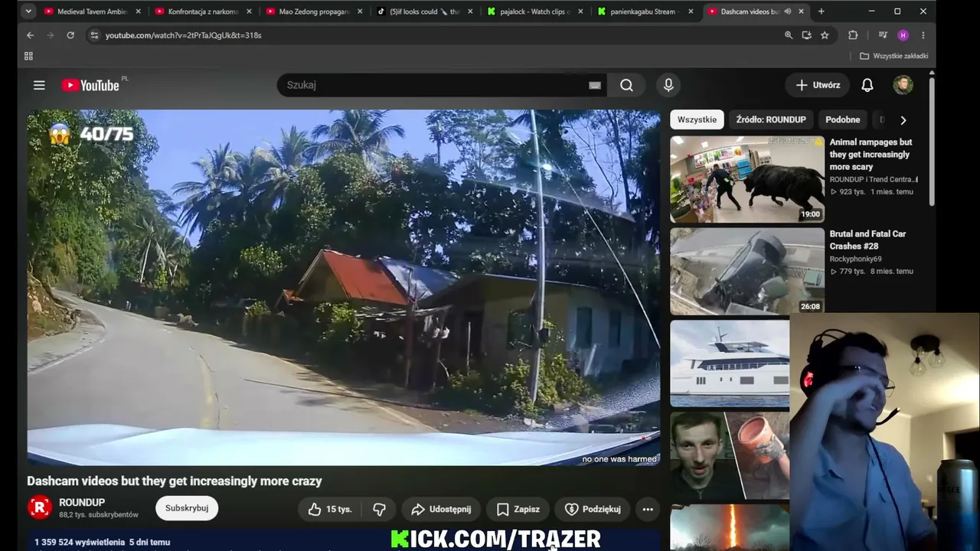Save video with Zapisz button
The width and height of the screenshot is (980, 551).
coord(518,509)
